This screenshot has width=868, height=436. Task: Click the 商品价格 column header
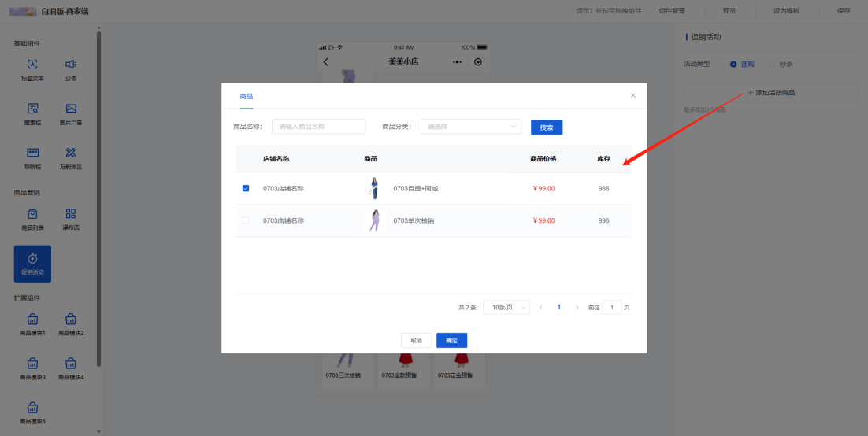543,159
